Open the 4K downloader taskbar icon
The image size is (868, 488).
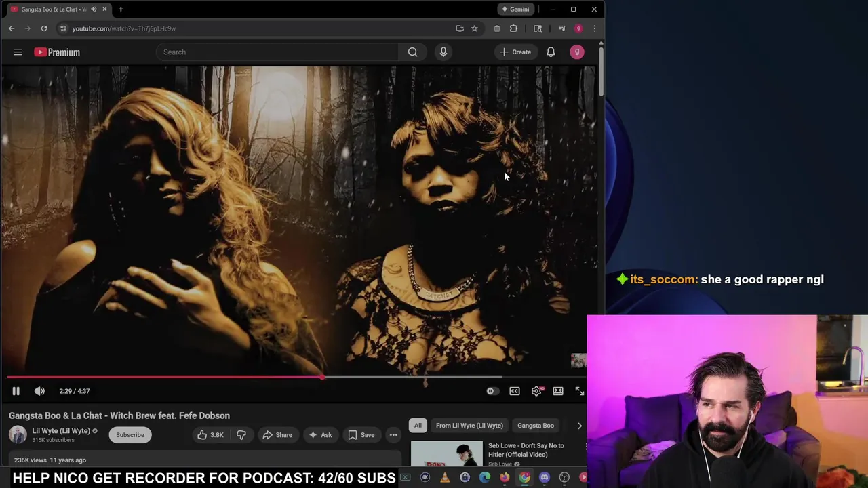tap(425, 478)
